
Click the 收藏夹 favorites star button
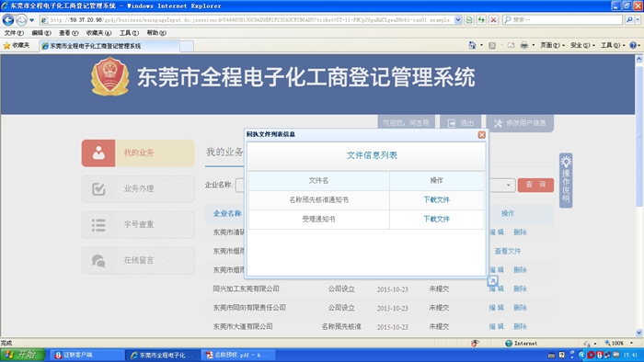click(17, 46)
